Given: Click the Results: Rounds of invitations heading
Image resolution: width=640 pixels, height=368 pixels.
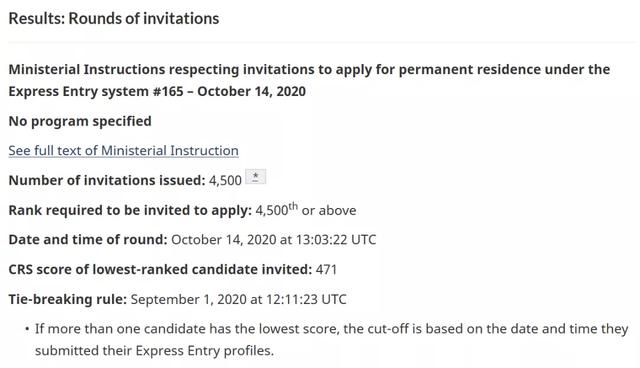Looking at the screenshot, I should [114, 19].
